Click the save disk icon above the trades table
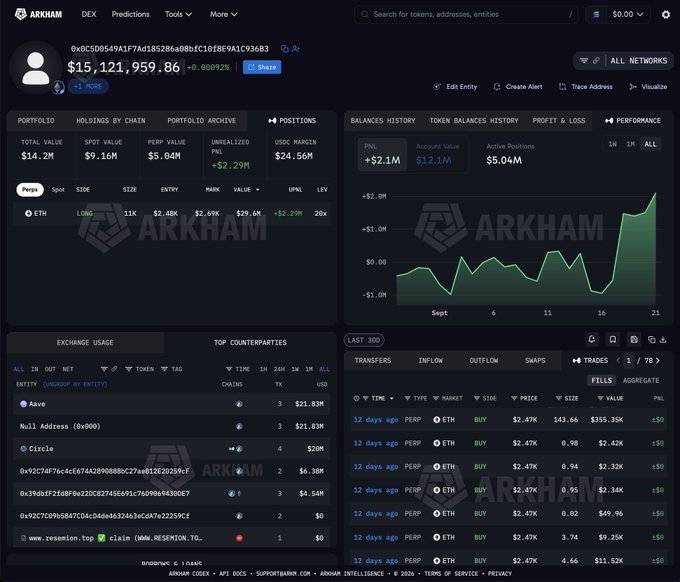680x582 pixels. pyautogui.click(x=634, y=340)
